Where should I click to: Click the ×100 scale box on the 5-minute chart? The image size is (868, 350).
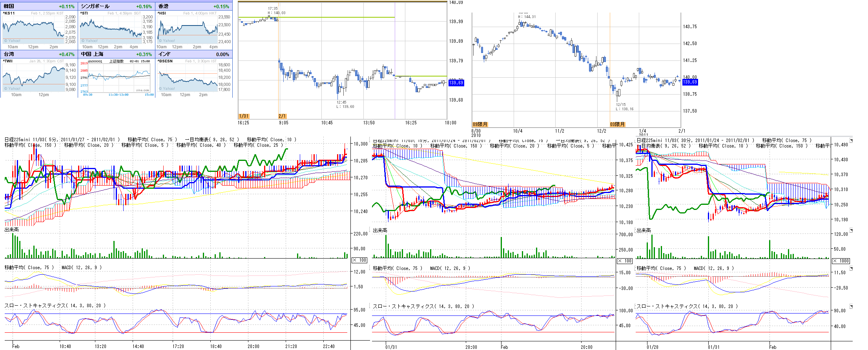coord(359,260)
